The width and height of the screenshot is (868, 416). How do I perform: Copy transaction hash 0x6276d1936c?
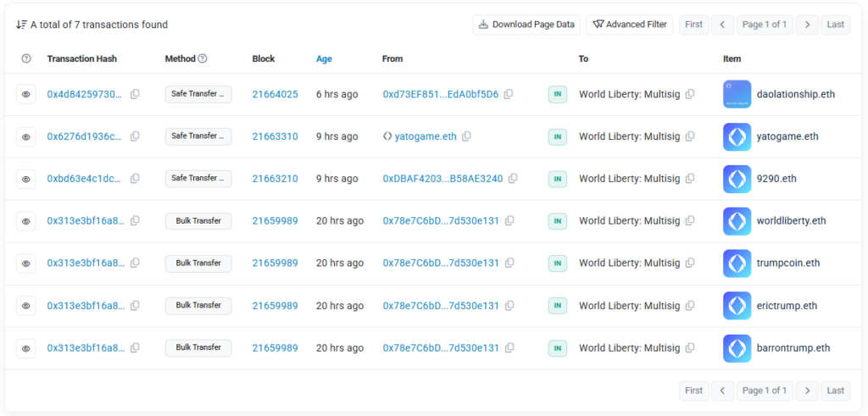click(135, 136)
